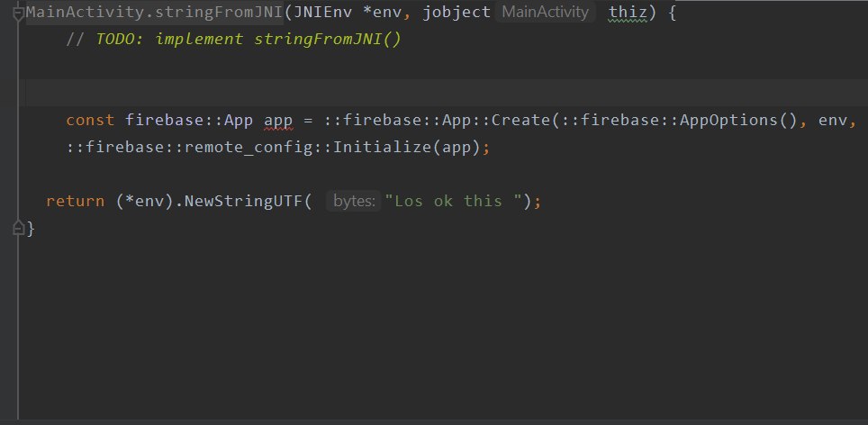The image size is (868, 425).
Task: Click the MainActivity inlay hint
Action: (x=546, y=13)
